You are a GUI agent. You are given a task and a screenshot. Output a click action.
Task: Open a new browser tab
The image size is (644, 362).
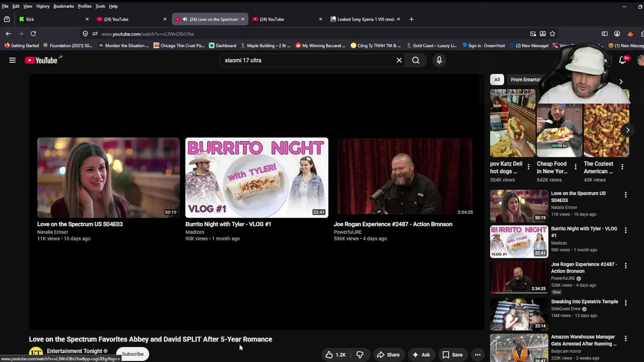pos(411,19)
